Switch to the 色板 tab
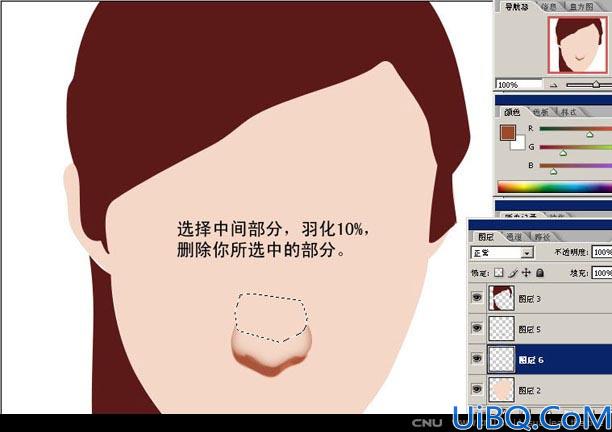Viewport: 612px width, 432px height. coord(541,112)
